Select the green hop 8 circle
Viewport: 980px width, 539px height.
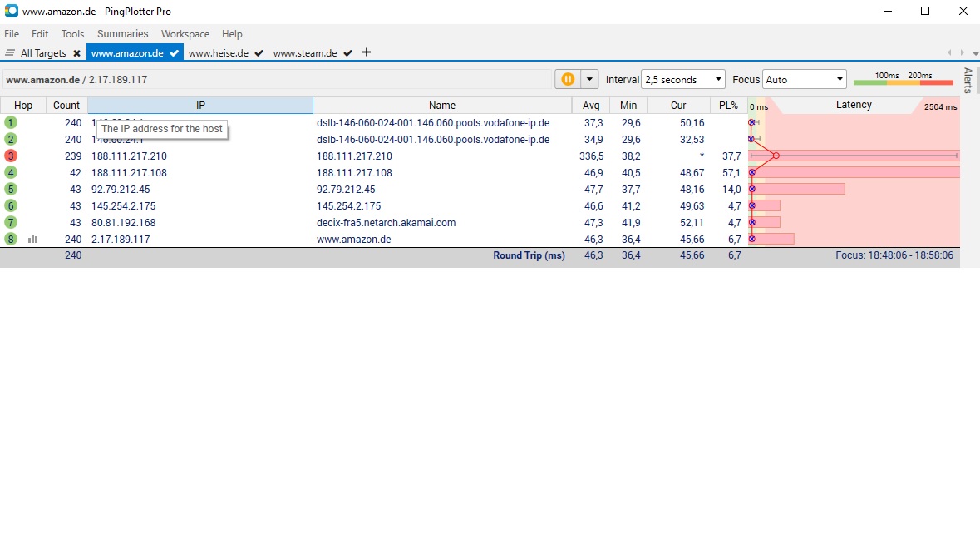point(11,239)
